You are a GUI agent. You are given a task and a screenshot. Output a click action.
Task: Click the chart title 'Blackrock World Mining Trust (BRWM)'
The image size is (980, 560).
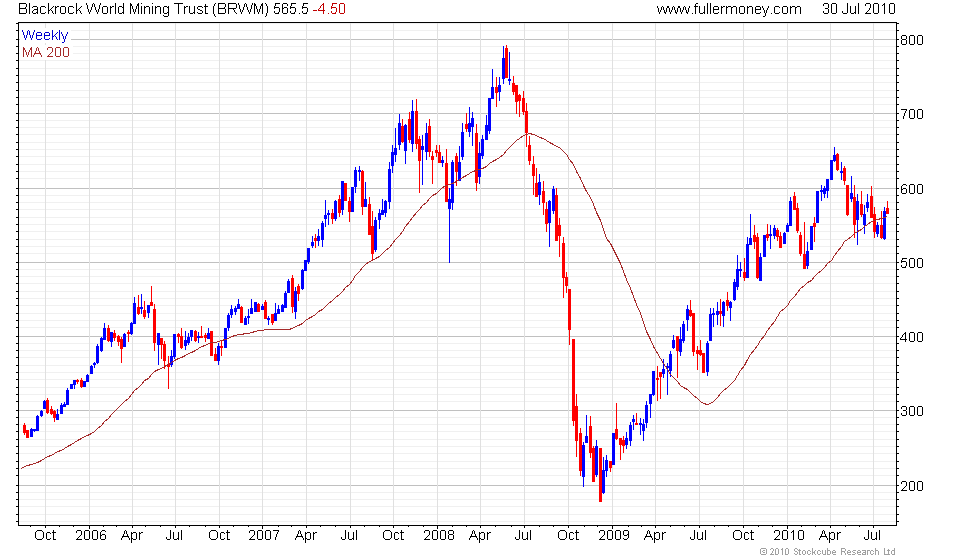[144, 9]
